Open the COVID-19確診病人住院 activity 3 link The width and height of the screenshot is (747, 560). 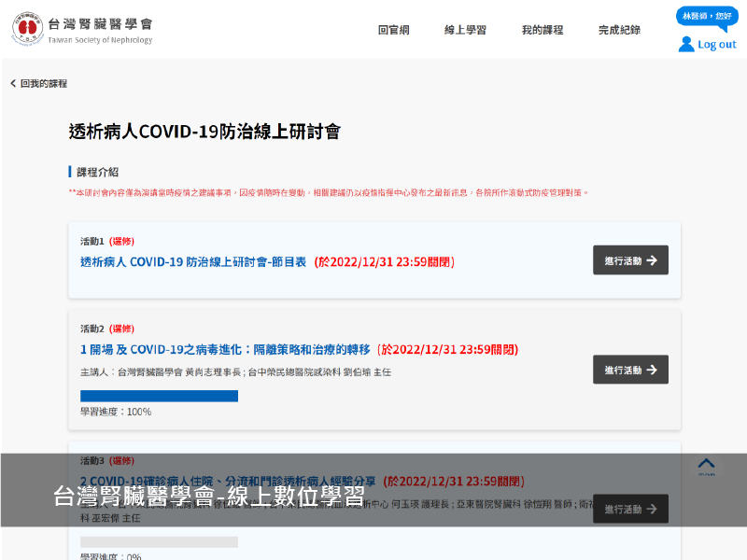tap(228, 482)
